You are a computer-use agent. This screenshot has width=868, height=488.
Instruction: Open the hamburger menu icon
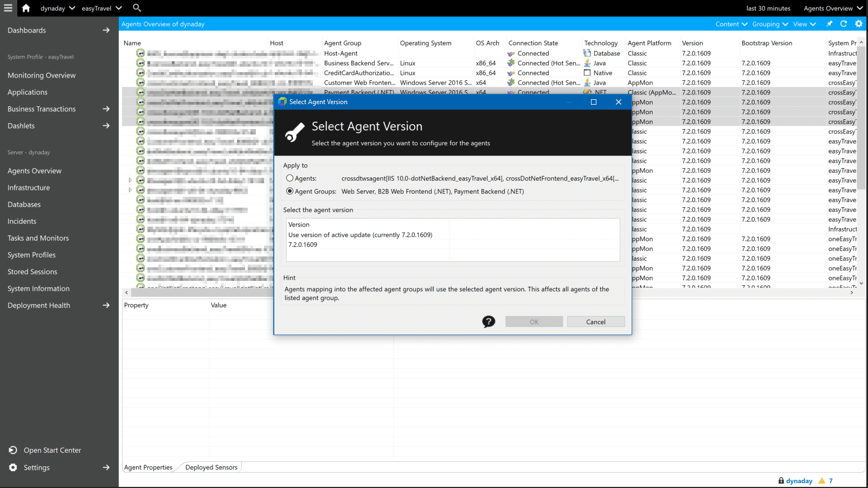(x=8, y=8)
